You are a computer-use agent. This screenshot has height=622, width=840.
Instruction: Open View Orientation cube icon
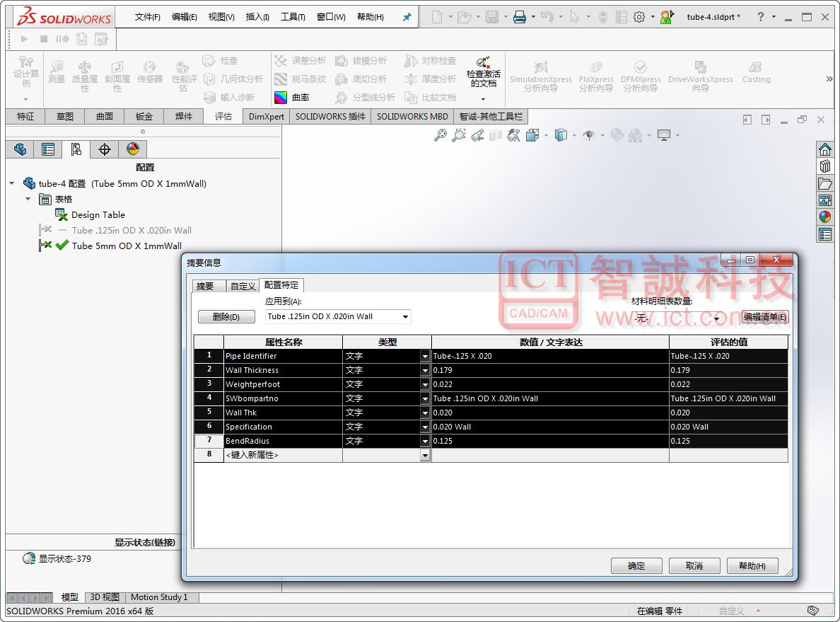coord(532,135)
